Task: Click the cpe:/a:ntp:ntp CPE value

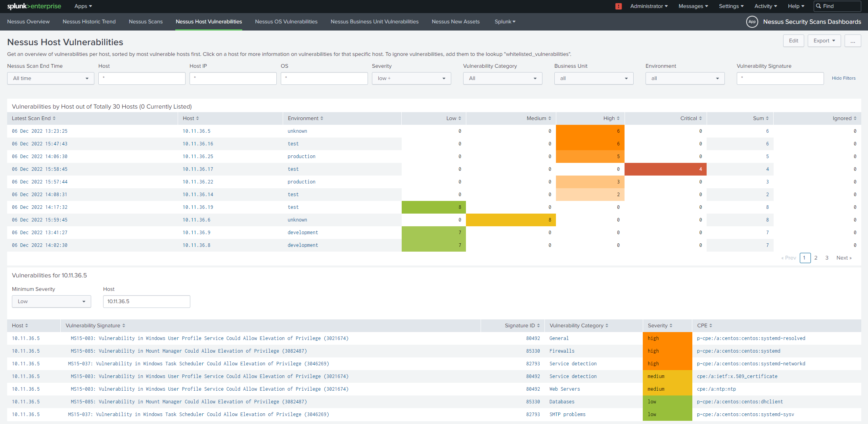Action: pos(717,389)
